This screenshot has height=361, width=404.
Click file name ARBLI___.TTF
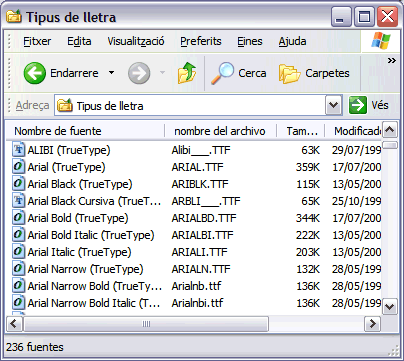[206, 201]
